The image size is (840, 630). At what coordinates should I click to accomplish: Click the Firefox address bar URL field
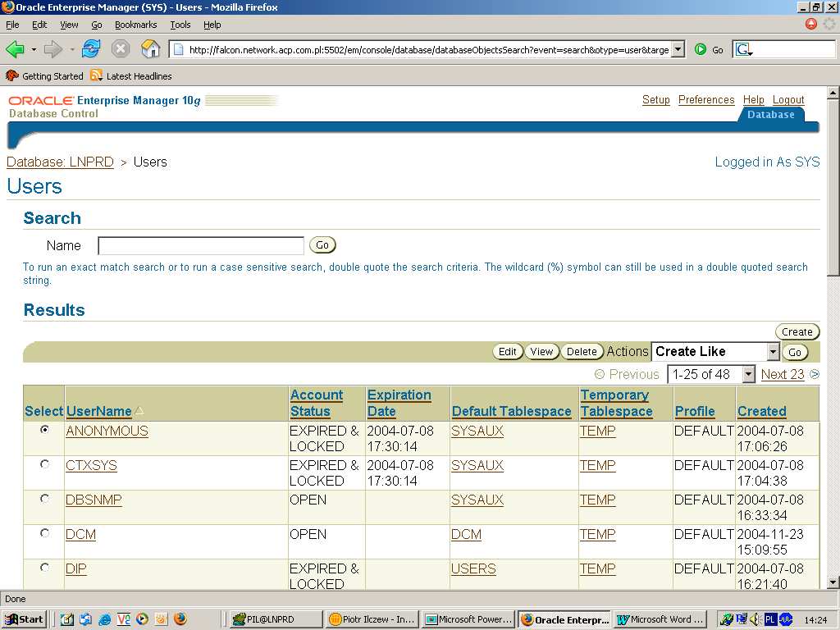[x=428, y=50]
